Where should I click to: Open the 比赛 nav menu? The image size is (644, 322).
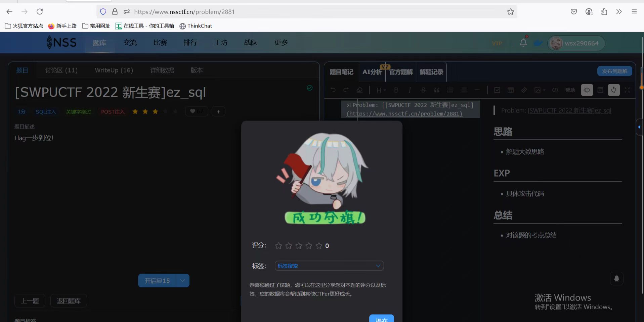tap(160, 43)
